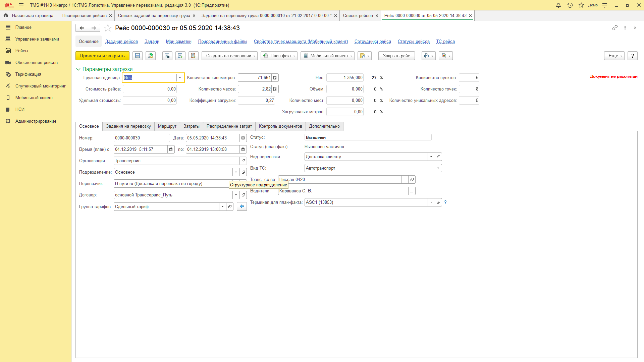Screen dimensions: 644x362
Task: Open the Еще menu
Action: click(x=614, y=56)
